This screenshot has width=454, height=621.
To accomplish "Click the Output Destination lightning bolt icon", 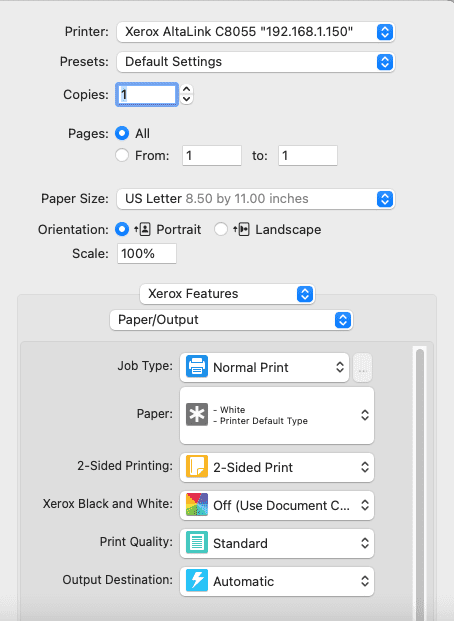I will [x=197, y=581].
